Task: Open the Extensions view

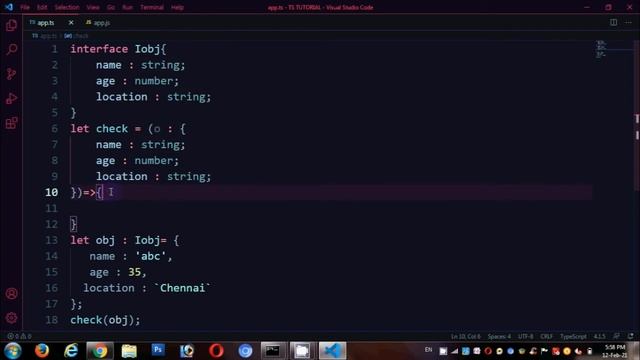Action: pyautogui.click(x=11, y=123)
